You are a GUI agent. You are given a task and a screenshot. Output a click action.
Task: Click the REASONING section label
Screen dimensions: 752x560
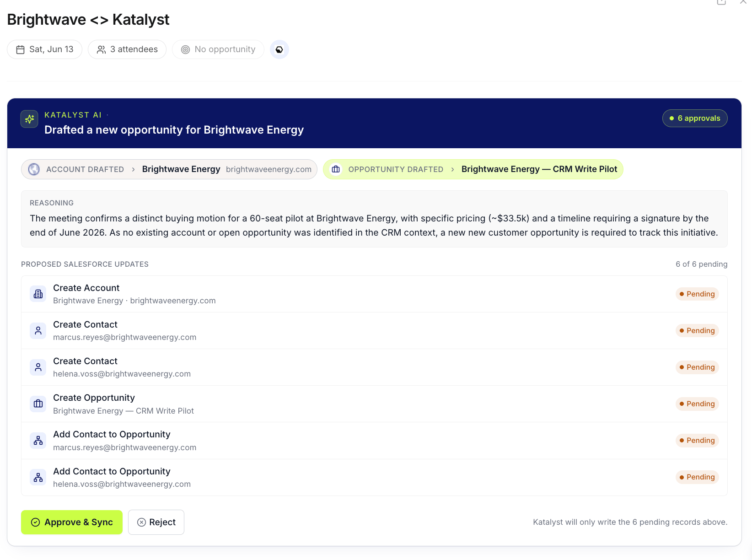52,203
